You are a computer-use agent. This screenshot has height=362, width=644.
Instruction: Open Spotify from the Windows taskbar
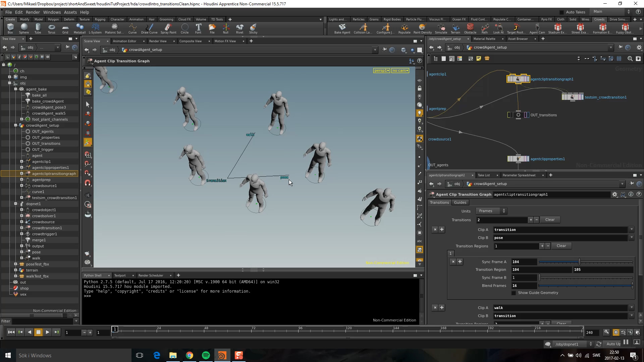[x=206, y=355]
